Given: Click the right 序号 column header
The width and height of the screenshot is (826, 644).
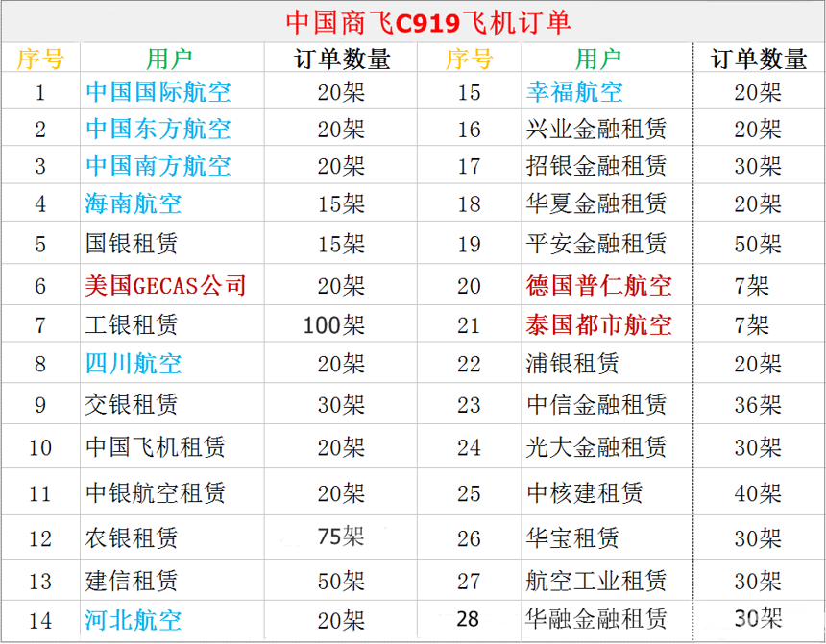Looking at the screenshot, I should (x=469, y=58).
